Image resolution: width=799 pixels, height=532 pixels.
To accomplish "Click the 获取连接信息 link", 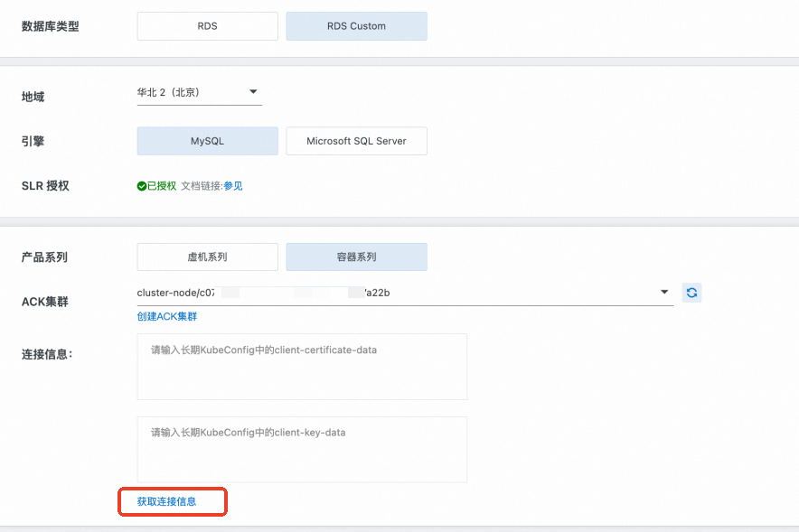I will tap(166, 501).
